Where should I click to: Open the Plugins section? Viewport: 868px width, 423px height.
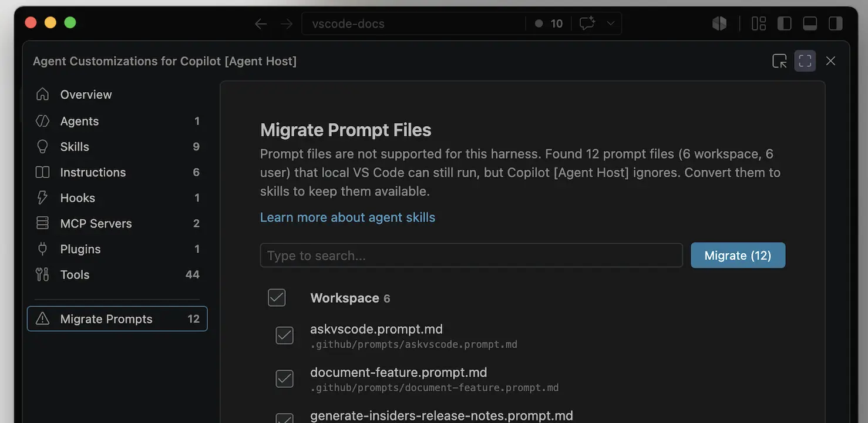[x=117, y=249]
